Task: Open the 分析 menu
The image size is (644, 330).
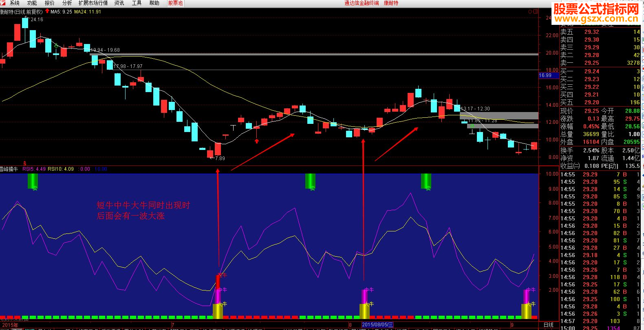Action: pyautogui.click(x=67, y=3)
